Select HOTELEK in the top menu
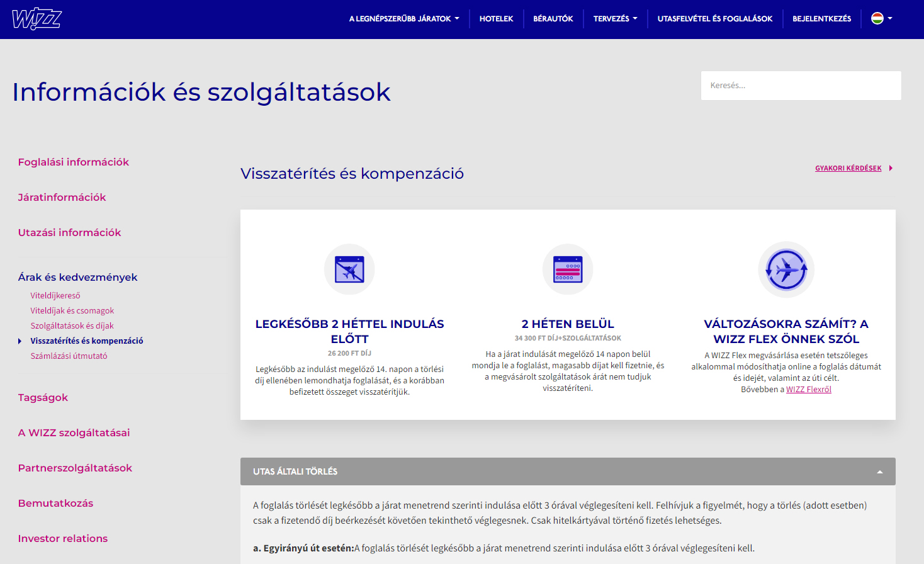The height and width of the screenshot is (564, 924). pos(497,18)
